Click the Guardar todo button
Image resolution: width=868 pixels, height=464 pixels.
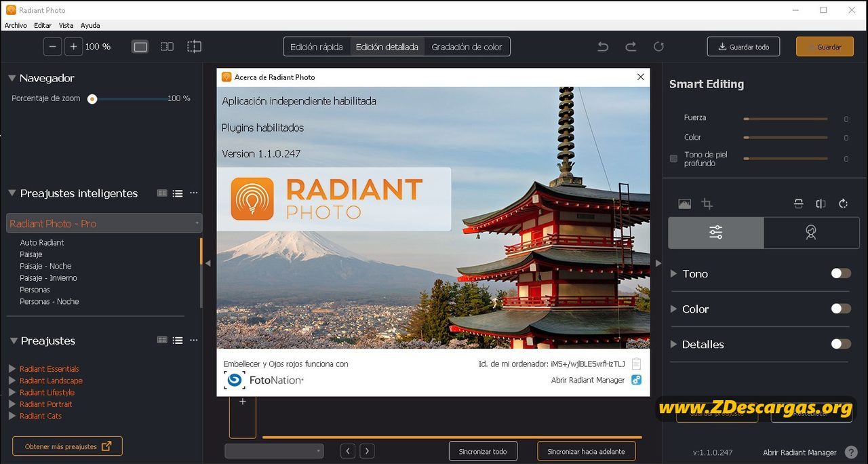(x=743, y=47)
